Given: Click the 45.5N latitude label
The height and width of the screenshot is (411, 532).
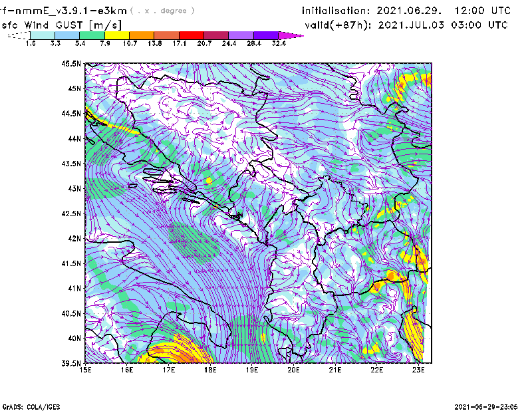Looking at the screenshot, I should point(71,63).
